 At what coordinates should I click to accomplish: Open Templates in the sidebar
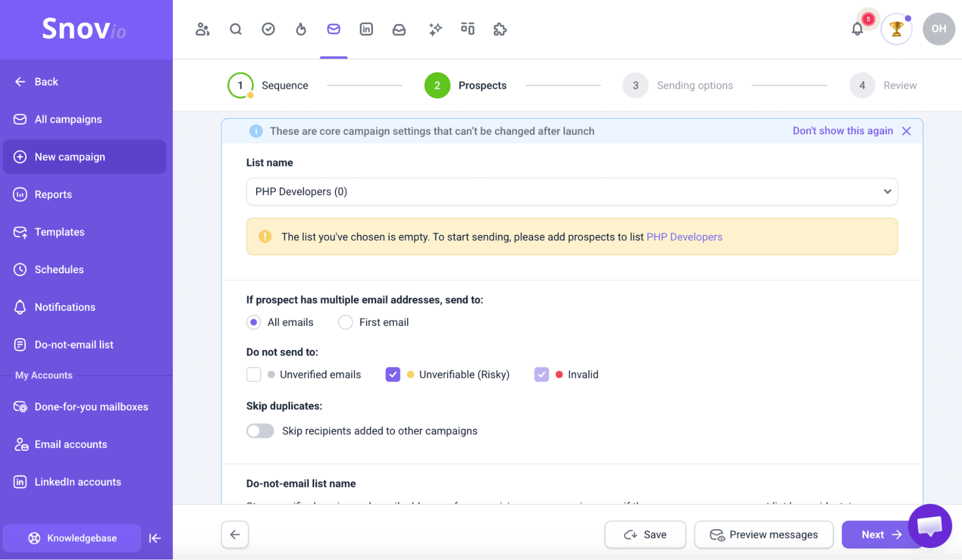(59, 232)
